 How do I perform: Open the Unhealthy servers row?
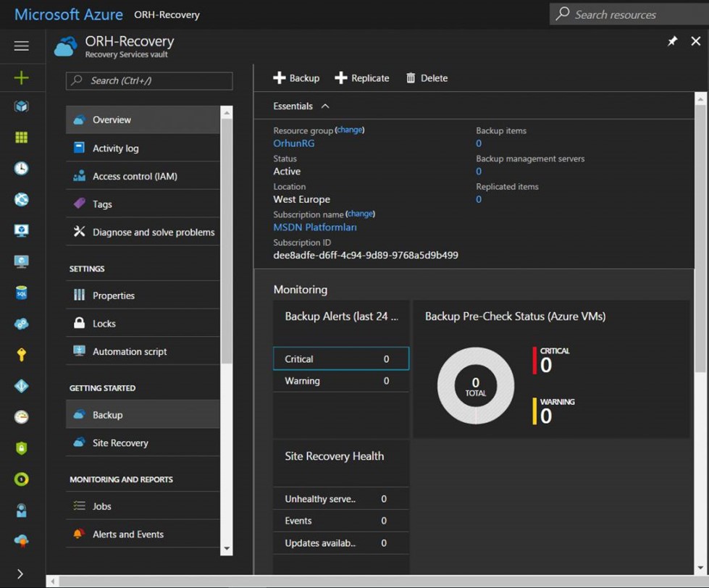pyautogui.click(x=341, y=498)
